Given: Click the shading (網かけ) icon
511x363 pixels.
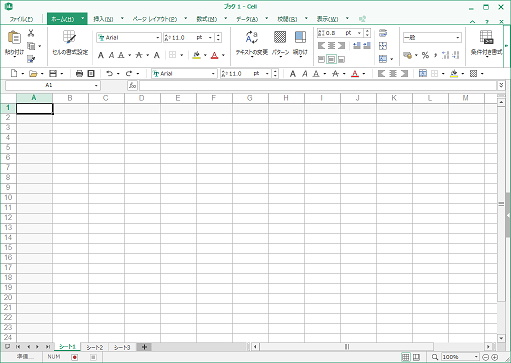Looking at the screenshot, I should 300,37.
